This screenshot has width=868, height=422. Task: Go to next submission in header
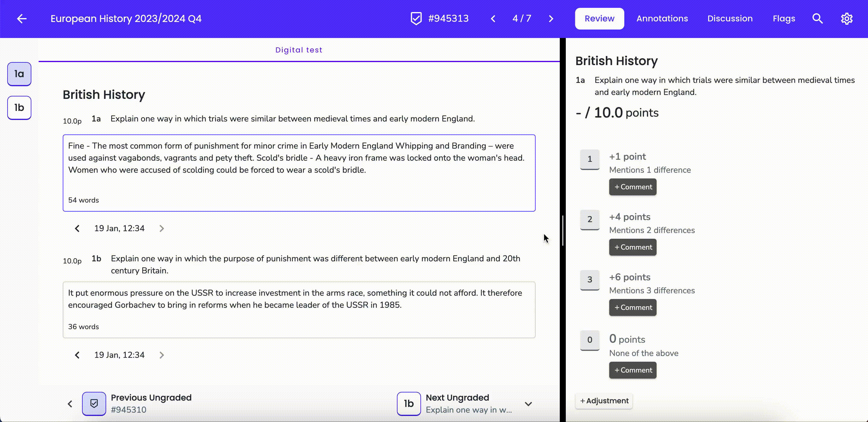click(x=551, y=18)
